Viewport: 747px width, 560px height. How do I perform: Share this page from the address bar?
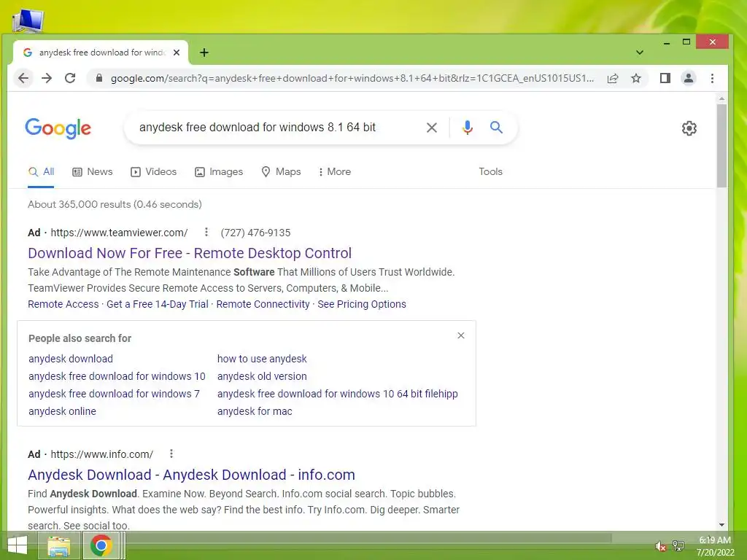[x=613, y=78]
